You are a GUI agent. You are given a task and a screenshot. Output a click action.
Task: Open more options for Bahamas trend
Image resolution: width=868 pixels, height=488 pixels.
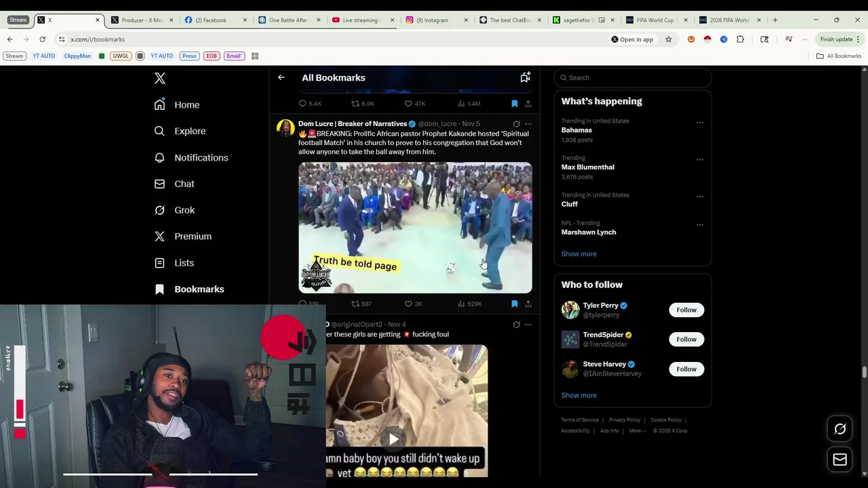[x=700, y=123]
